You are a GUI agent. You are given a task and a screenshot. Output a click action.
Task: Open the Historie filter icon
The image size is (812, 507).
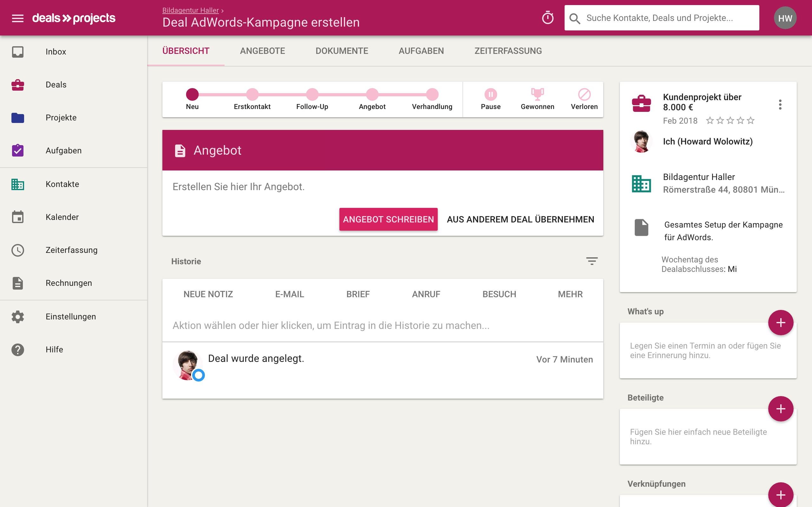[592, 261]
